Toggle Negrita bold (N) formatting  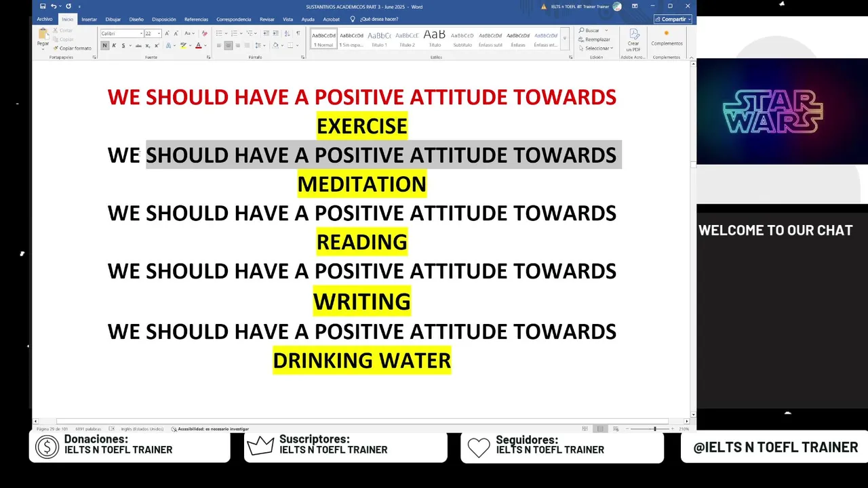105,45
